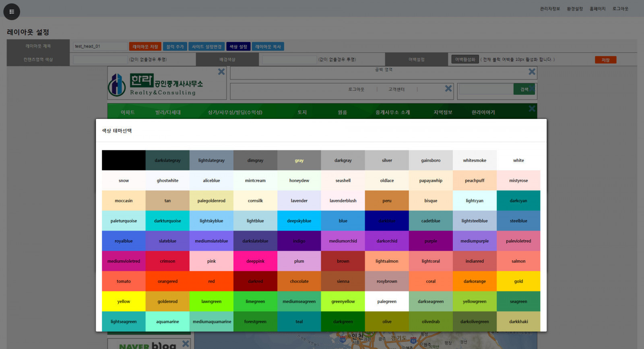The image size is (644, 349).
Task: Open 환경설정 in top menu
Action: pos(575,9)
